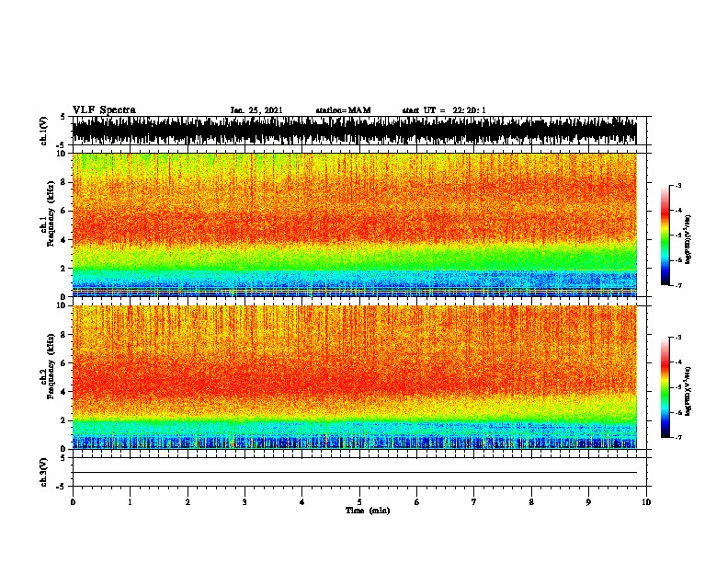Image resolution: width=728 pixels, height=563 pixels.
Task: Click the "-7" label on ch.1 color bar
Action: [677, 285]
